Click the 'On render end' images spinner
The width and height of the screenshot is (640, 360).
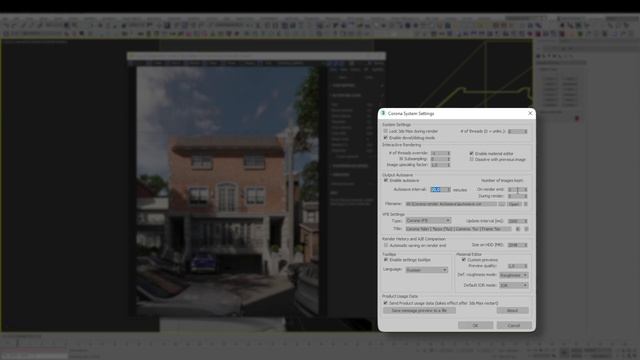click(517, 189)
